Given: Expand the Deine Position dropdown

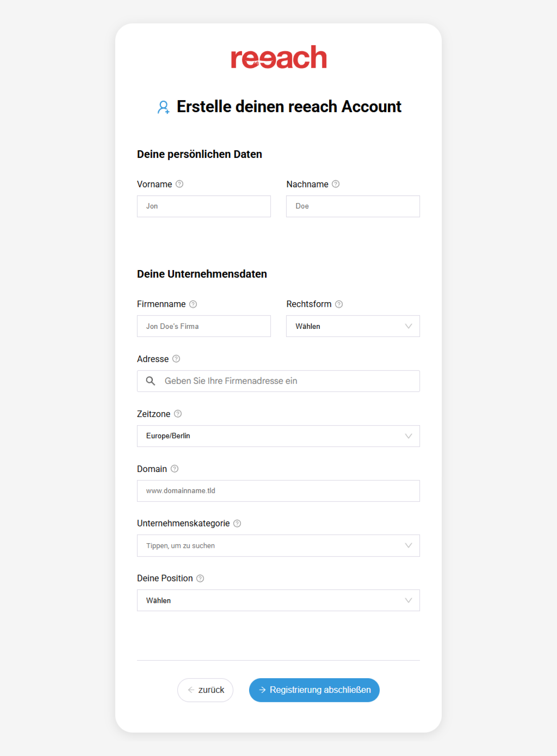Looking at the screenshot, I should pos(278,600).
